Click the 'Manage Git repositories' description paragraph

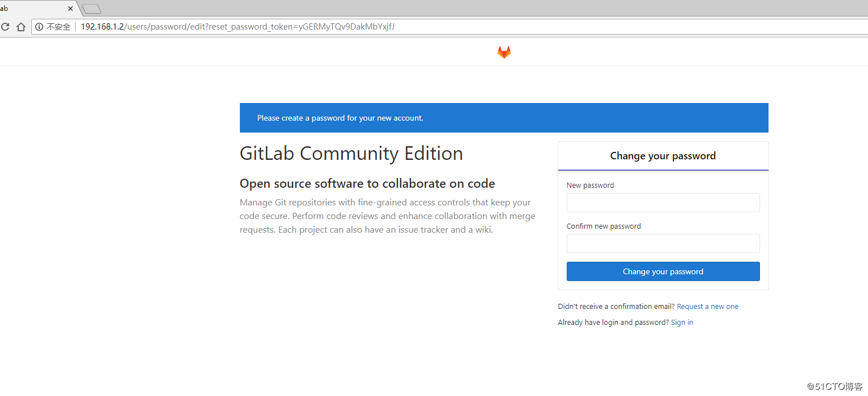pyautogui.click(x=387, y=216)
